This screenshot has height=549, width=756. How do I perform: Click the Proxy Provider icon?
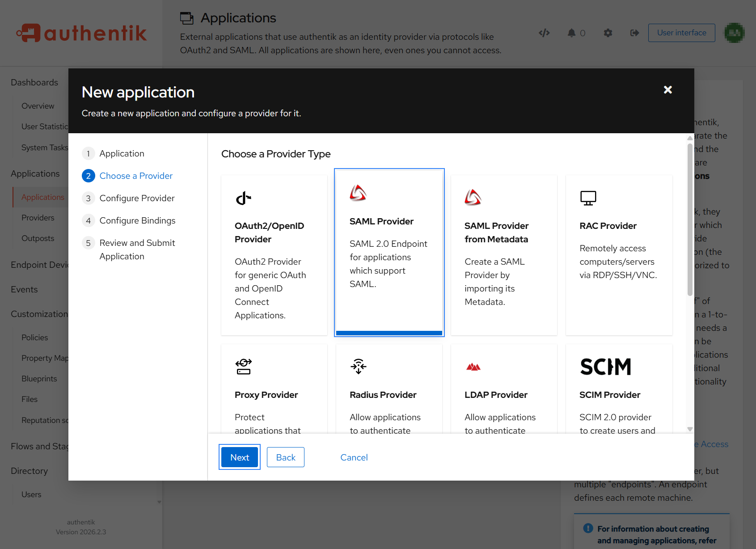coord(244,367)
